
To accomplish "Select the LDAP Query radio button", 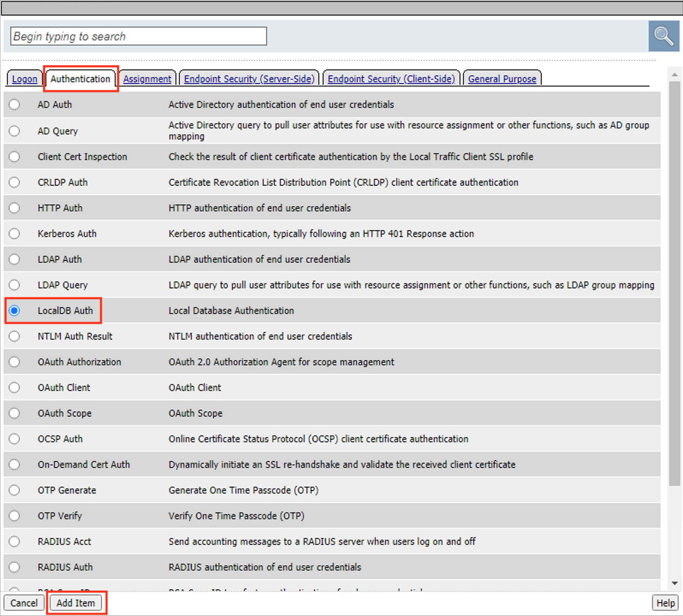I will coord(15,285).
